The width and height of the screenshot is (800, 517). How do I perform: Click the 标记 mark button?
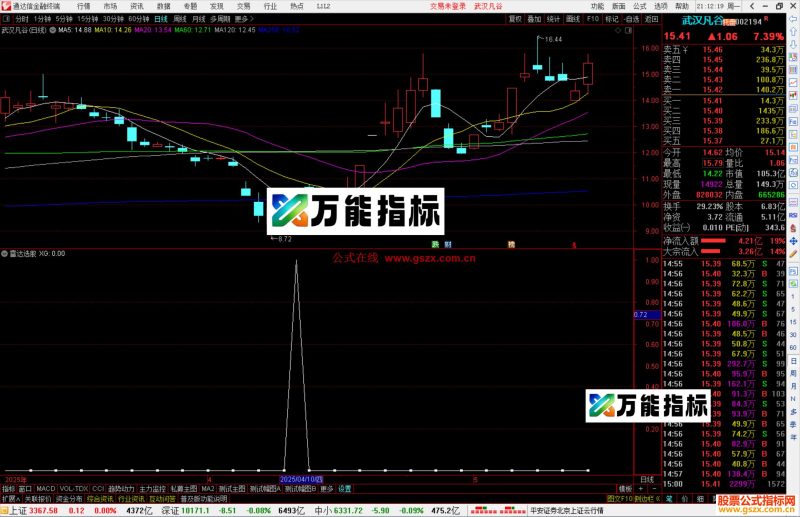point(612,19)
